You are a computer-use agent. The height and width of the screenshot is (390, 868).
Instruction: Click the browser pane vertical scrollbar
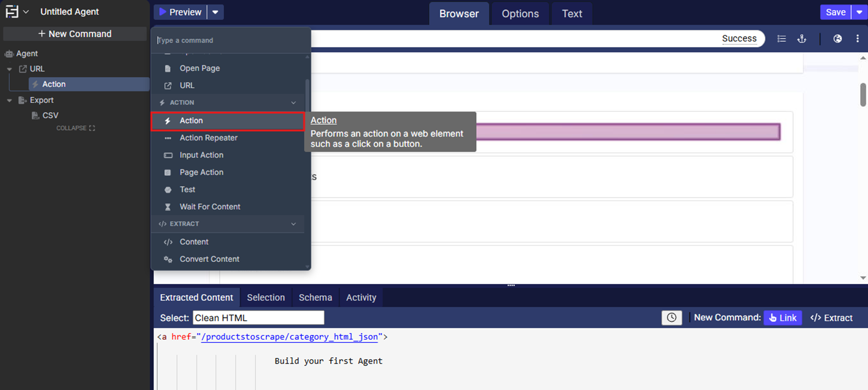[x=863, y=94]
